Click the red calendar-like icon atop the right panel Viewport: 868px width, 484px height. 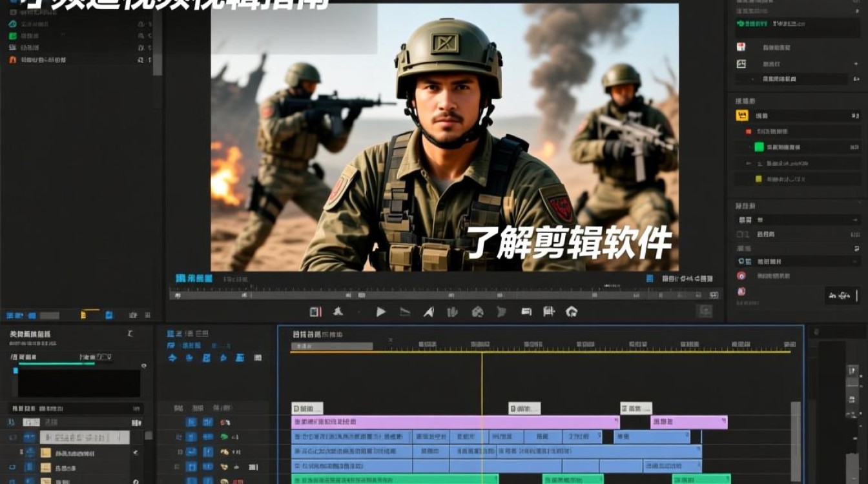pos(741,47)
